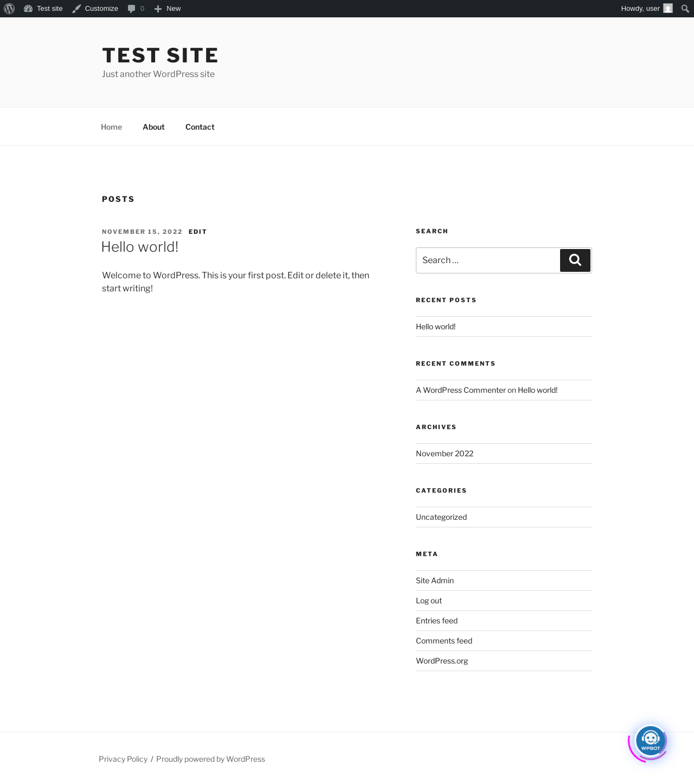Open the Privacy Policy footer link
Image resolution: width=694 pixels, height=784 pixels.
click(123, 759)
